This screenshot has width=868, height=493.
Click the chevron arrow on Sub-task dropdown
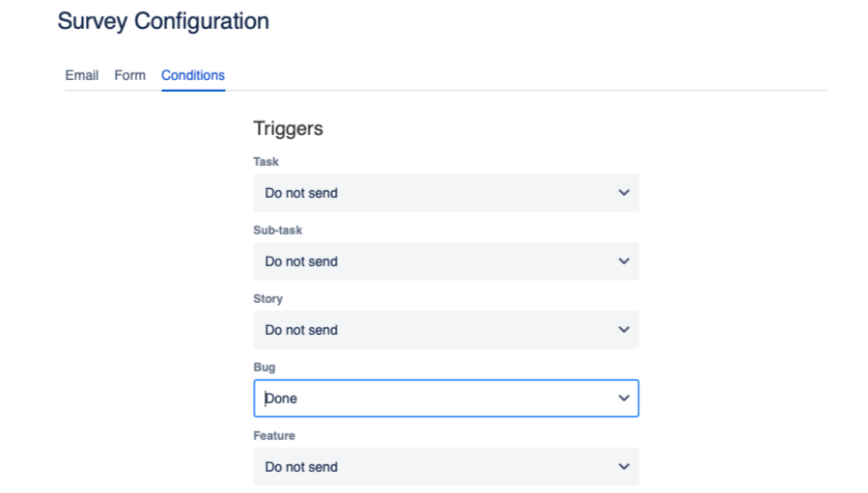point(624,261)
